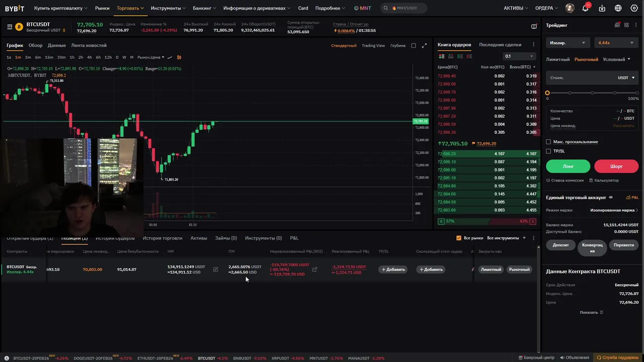Open the hamburger menu beside BTCUSDT

tap(10, 27)
